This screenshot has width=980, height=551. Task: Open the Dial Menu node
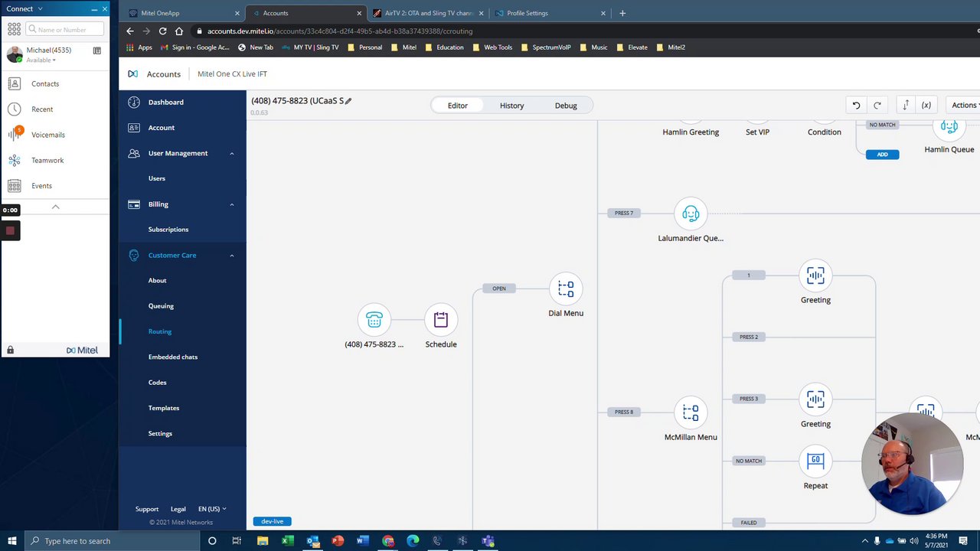pos(566,289)
